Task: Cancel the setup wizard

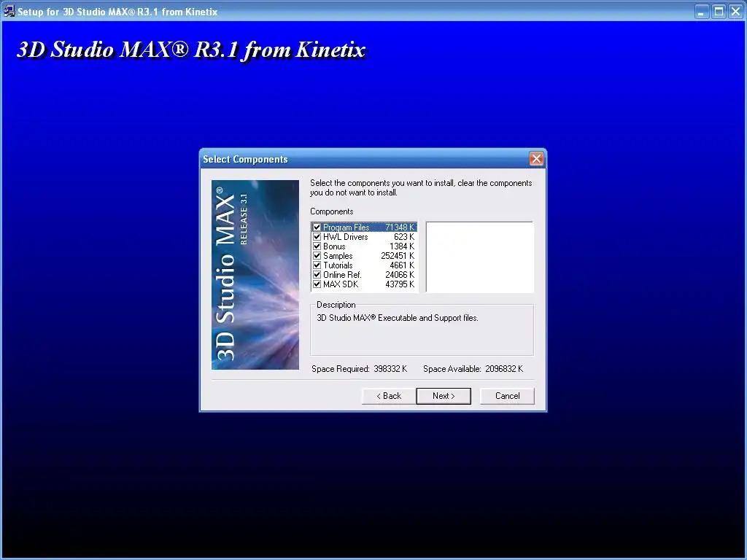Action: 507,396
